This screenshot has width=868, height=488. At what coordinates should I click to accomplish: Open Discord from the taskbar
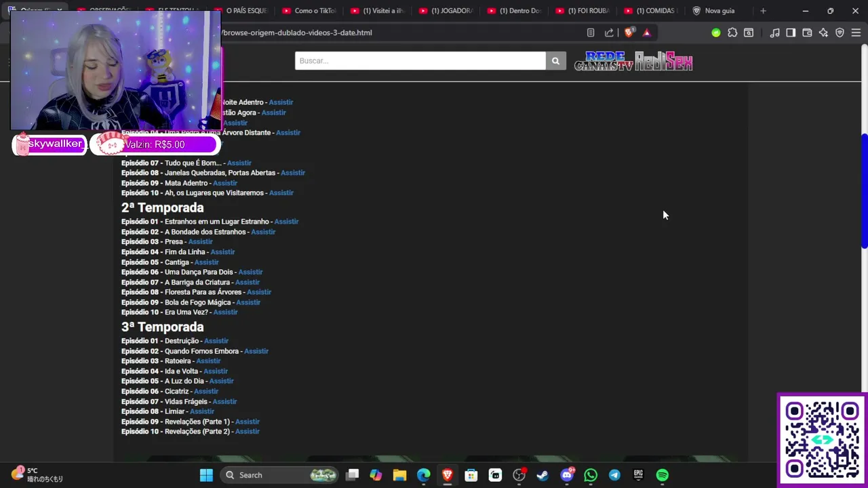[x=567, y=475]
